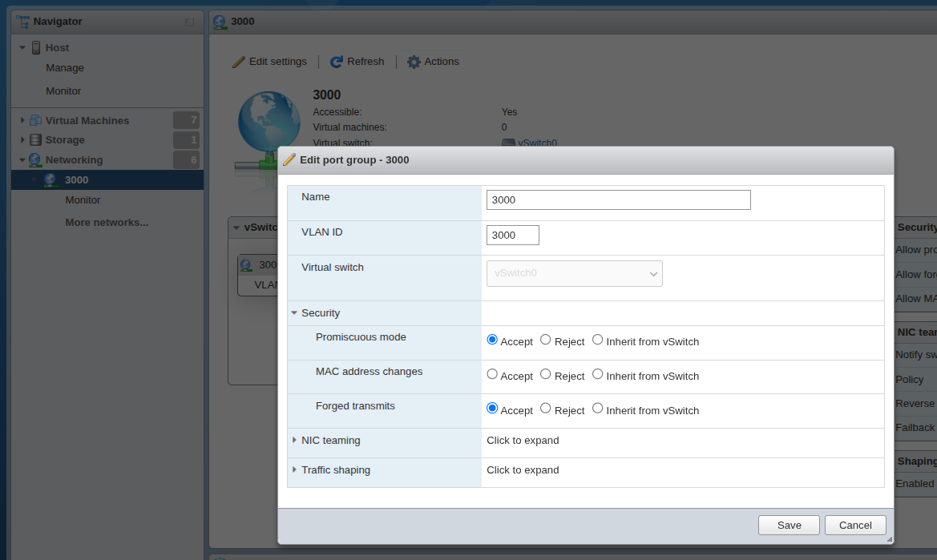This screenshot has height=560, width=937.
Task: Click the dialog resize grip in the corner
Action: pyautogui.click(x=889, y=539)
